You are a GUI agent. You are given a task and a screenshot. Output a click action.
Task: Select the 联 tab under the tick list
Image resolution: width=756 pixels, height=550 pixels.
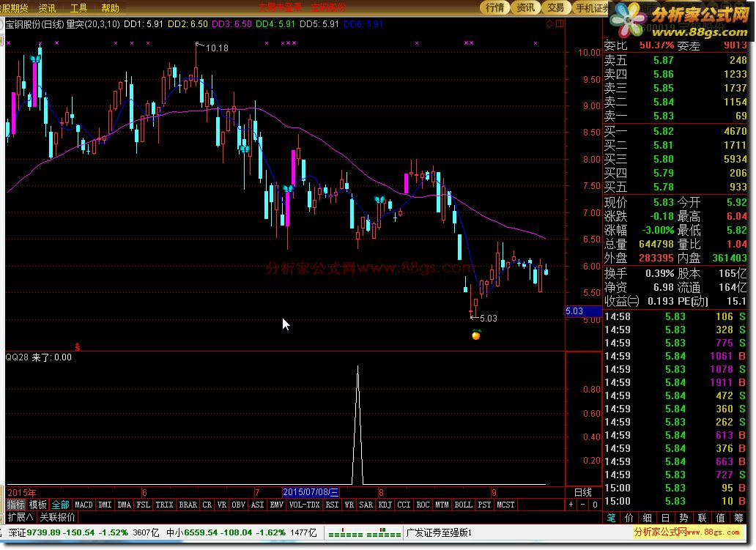click(702, 518)
